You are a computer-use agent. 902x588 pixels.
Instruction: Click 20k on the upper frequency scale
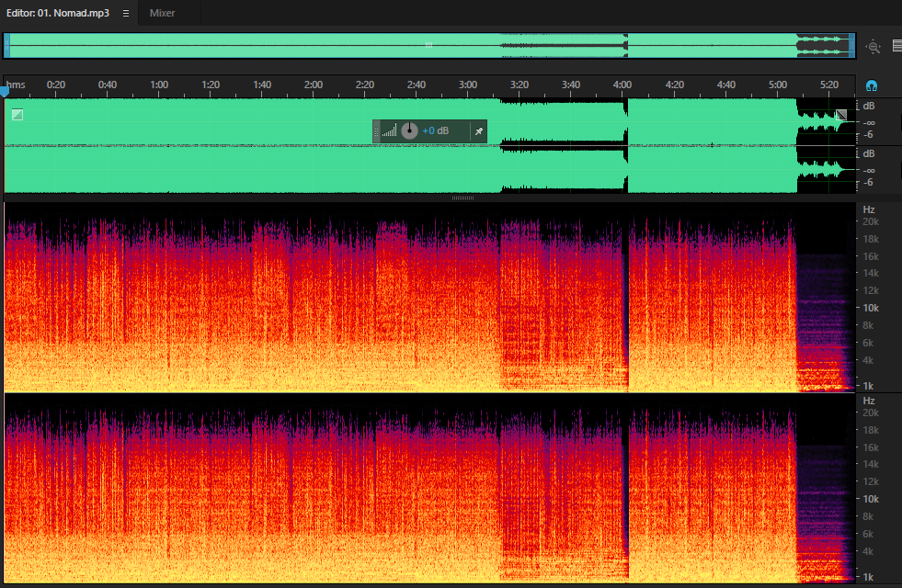tap(871, 221)
